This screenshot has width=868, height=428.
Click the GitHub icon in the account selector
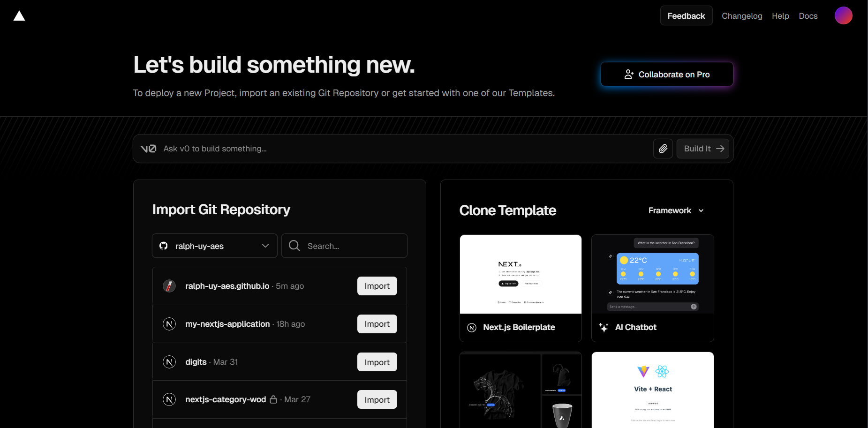163,246
